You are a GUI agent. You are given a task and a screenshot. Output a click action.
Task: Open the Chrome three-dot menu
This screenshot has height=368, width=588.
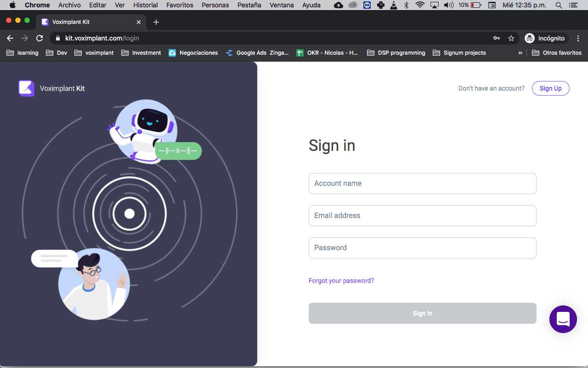(578, 38)
